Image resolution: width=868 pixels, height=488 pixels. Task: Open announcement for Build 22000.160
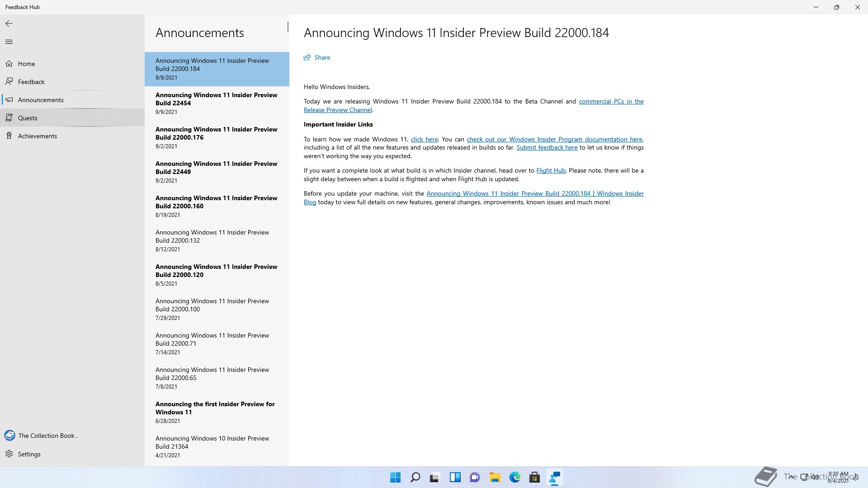tap(217, 206)
